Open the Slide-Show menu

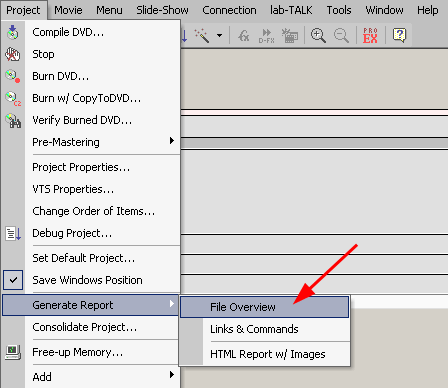[x=162, y=10]
